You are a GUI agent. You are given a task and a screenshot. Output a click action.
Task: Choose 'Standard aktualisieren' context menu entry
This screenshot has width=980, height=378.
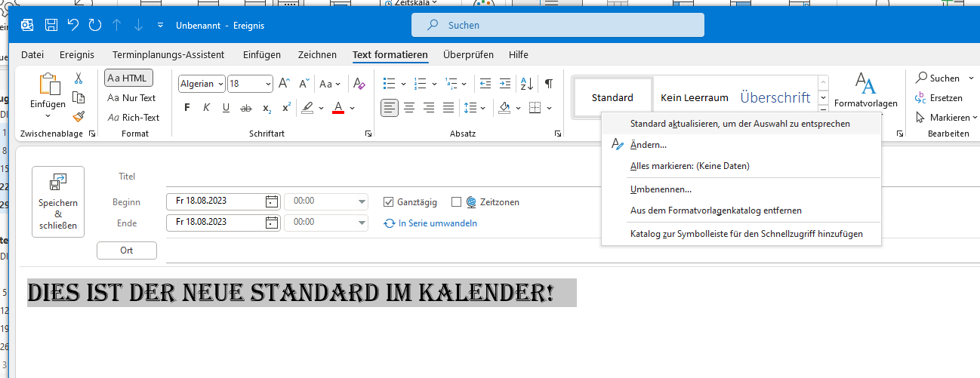(x=741, y=123)
